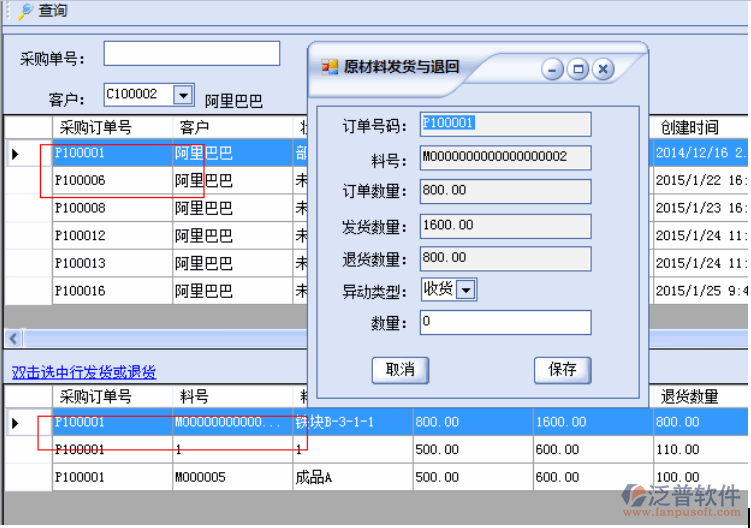Screen dimensions: 751x528
Task: Open the 客户 dropdown showing C100002
Action: [183, 95]
